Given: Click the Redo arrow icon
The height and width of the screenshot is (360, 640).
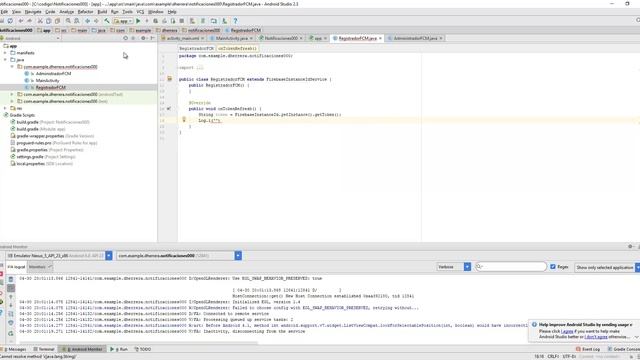Looking at the screenshot, I should point(29,21).
